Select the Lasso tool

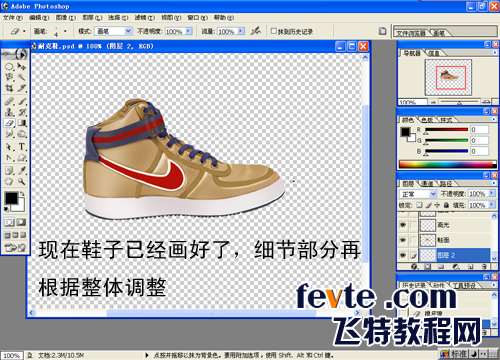(x=9, y=77)
